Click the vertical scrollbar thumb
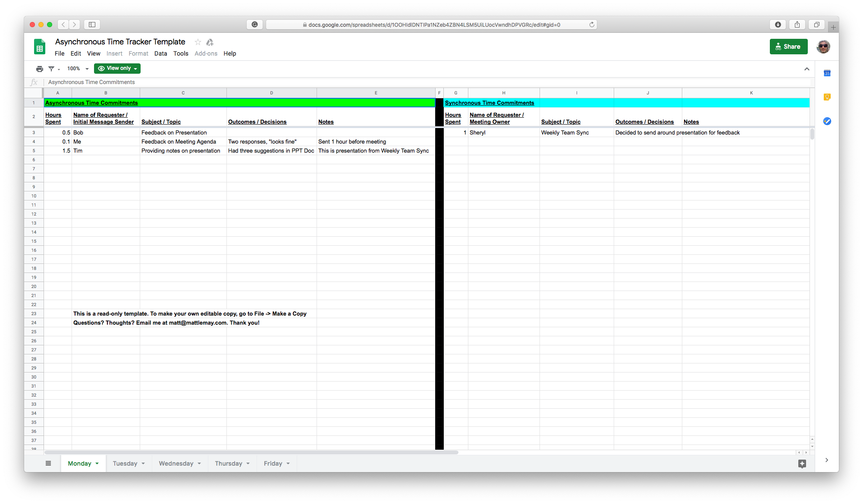863x504 pixels. [812, 134]
